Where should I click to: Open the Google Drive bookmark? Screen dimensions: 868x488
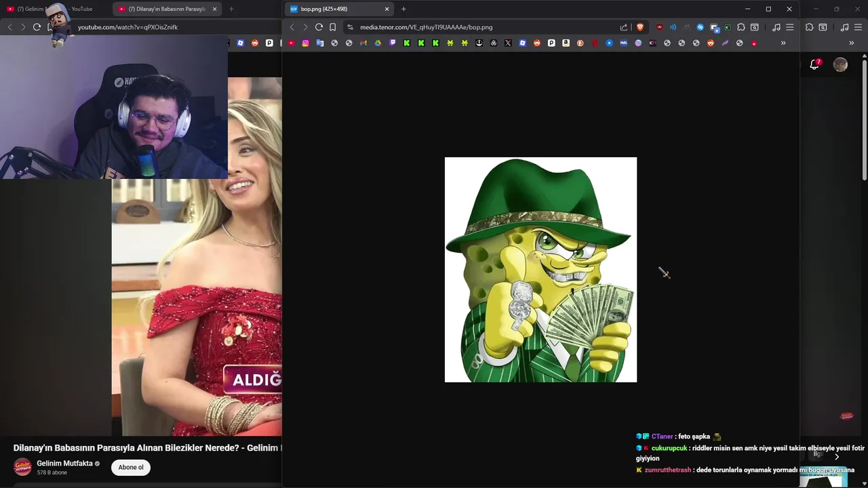click(x=378, y=43)
